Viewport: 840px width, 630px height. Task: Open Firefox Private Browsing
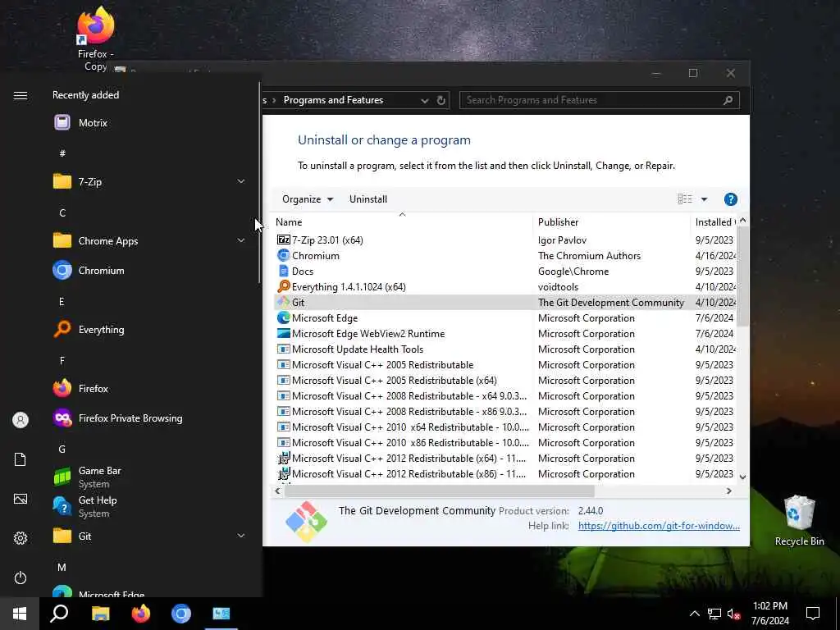click(148, 418)
